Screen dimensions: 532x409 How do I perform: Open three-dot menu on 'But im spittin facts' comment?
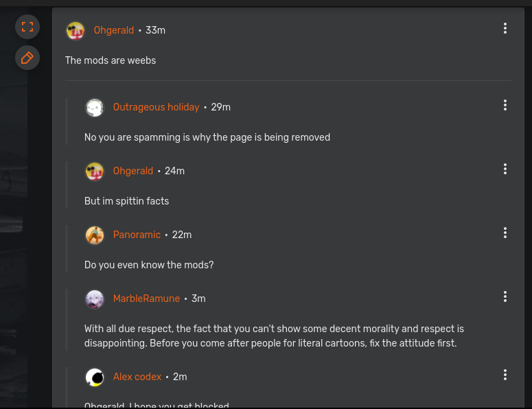(505, 169)
